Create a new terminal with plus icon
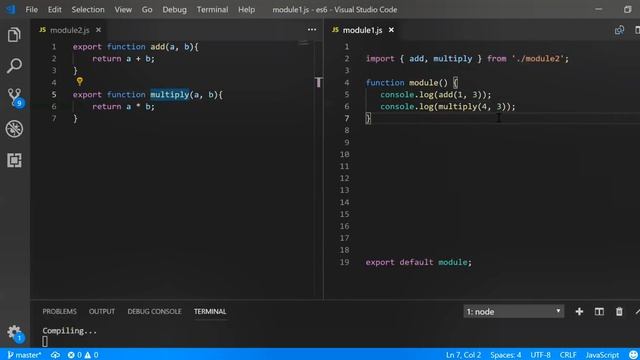 pos(579,311)
